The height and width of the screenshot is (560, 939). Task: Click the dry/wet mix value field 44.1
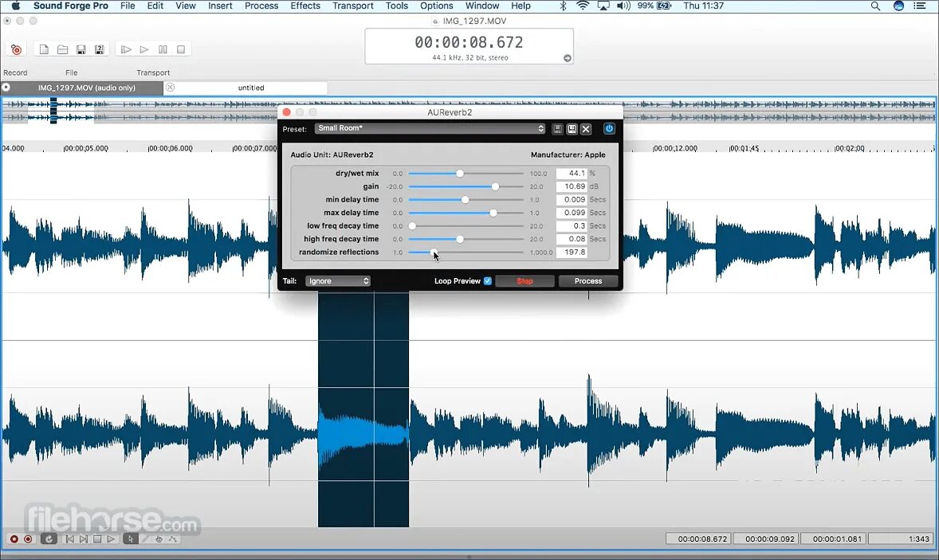(x=572, y=174)
